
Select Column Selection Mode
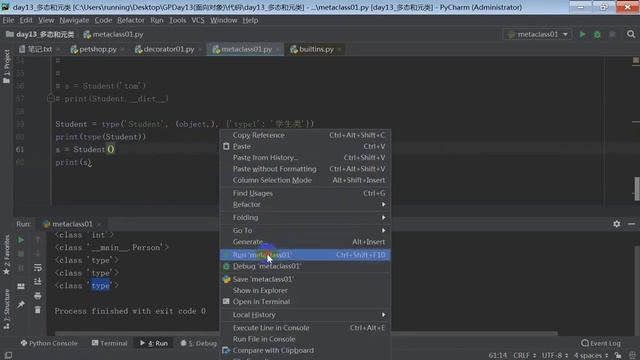[305, 180]
